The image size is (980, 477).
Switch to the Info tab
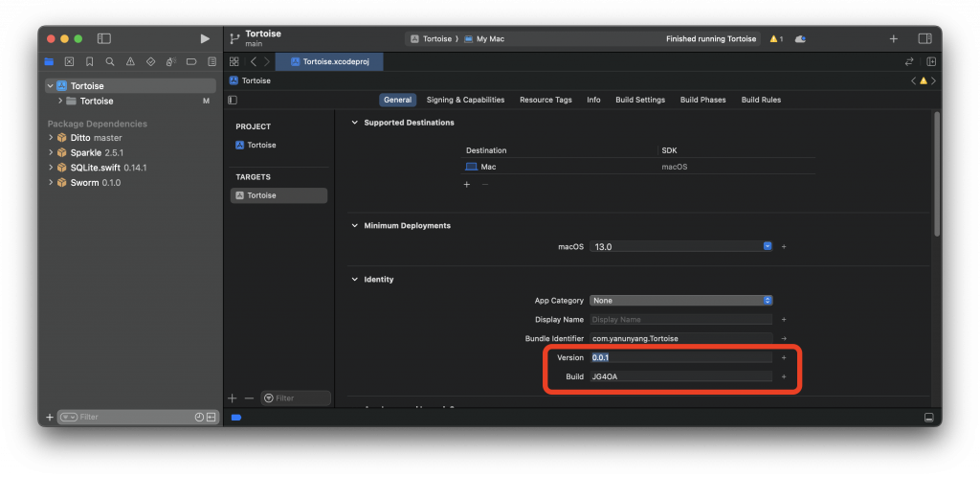coord(593,100)
